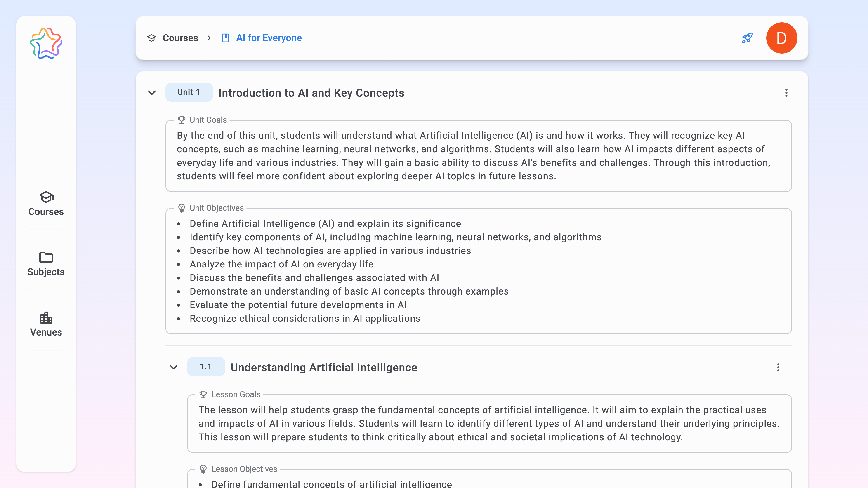Click objective 'Analyze the impact of AI'
Viewport: 868px width, 488px height.
[x=281, y=264]
